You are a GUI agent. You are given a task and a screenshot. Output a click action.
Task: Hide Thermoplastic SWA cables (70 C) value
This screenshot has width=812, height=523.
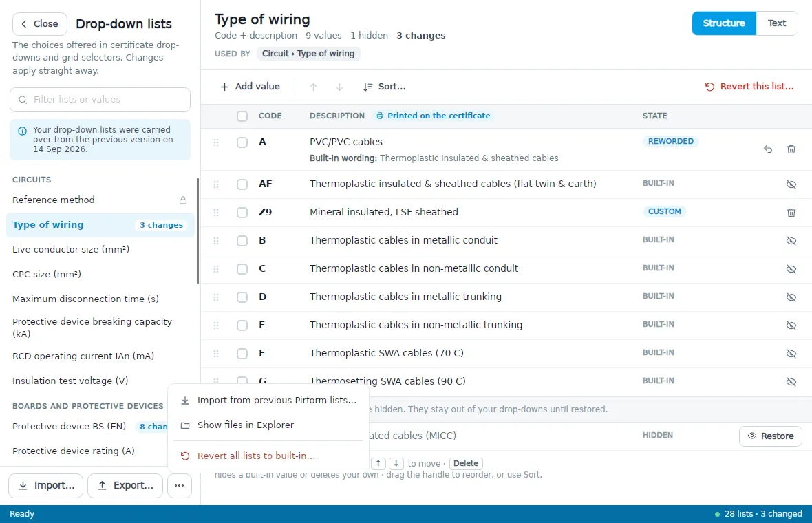pyautogui.click(x=791, y=354)
